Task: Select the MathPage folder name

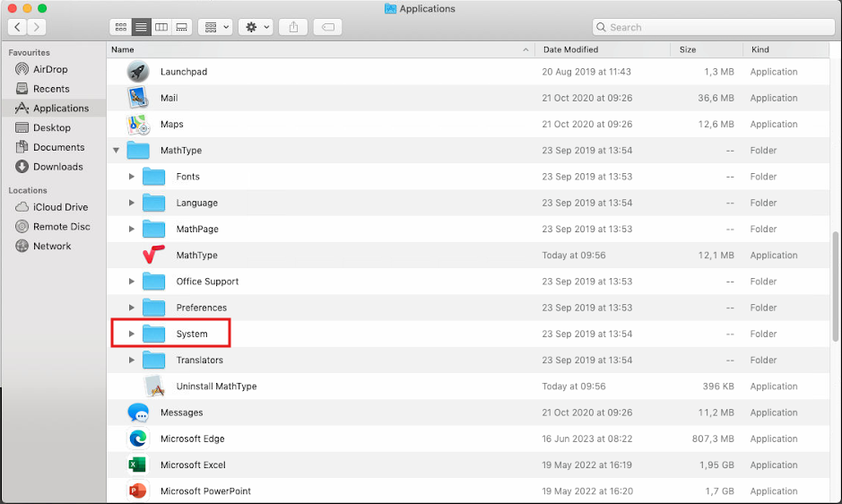Action: [x=197, y=229]
